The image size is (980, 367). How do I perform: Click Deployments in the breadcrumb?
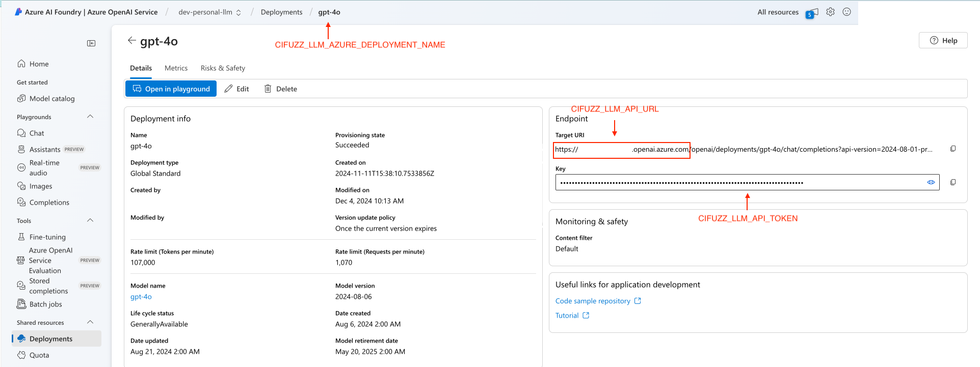point(281,12)
